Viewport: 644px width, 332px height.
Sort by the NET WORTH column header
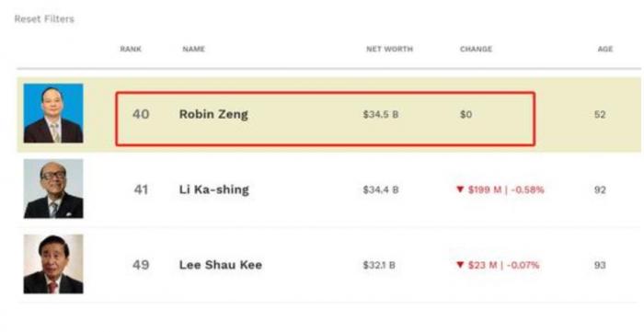click(x=389, y=49)
